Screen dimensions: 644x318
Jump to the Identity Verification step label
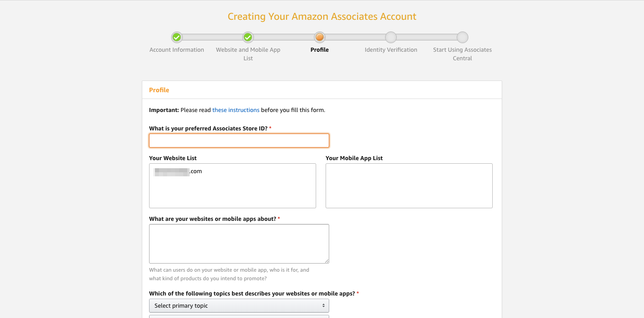(391, 50)
